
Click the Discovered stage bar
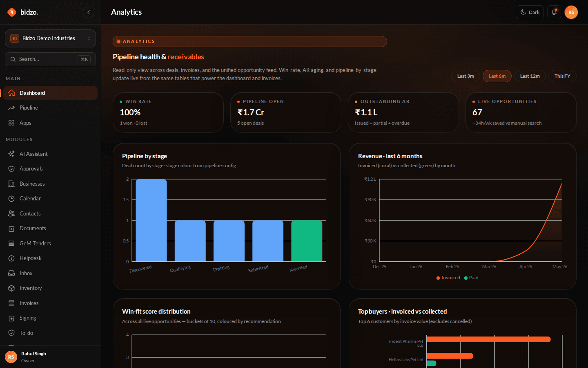coord(151,220)
